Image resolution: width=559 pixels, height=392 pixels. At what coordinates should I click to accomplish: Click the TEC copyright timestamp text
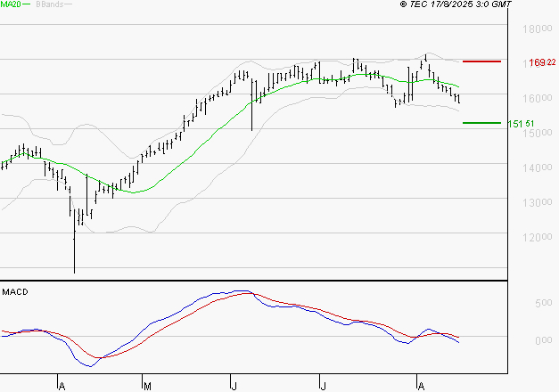[456, 4]
